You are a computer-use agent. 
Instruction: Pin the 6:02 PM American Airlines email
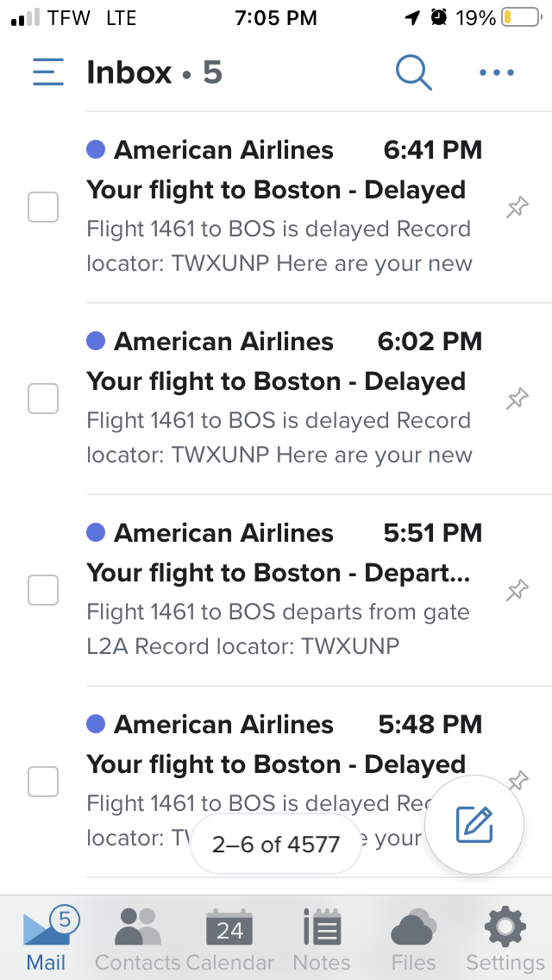point(517,399)
